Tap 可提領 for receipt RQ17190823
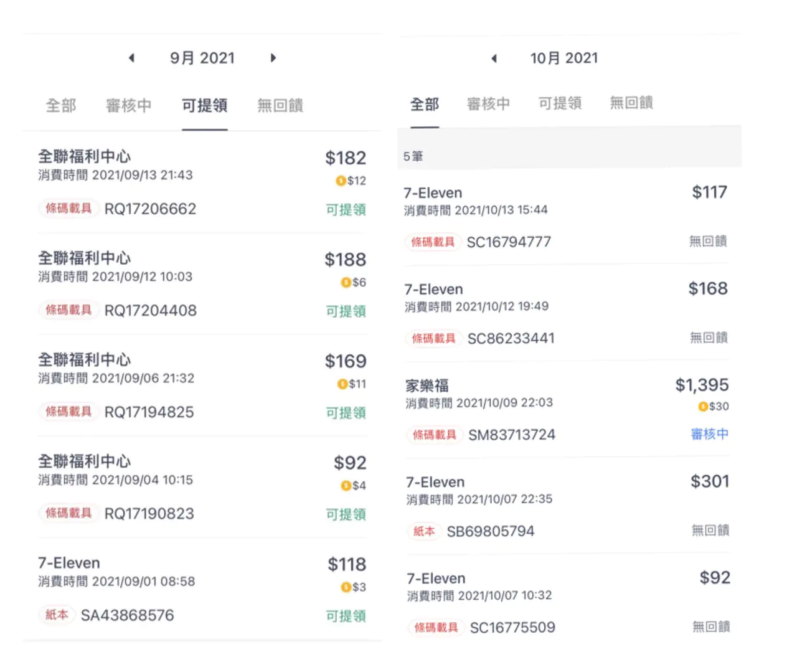The height and width of the screenshot is (672, 797). tap(346, 514)
